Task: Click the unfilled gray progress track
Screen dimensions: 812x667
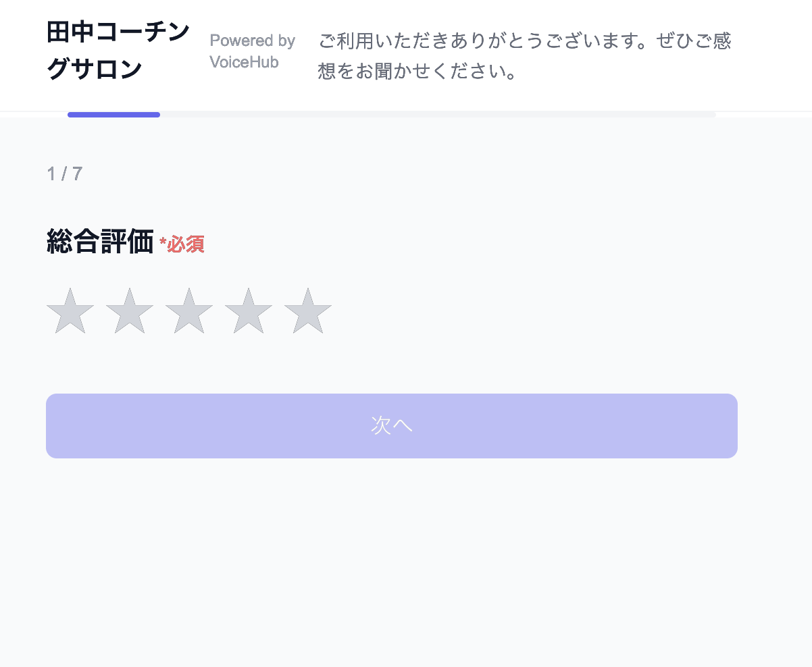Action: (x=438, y=115)
